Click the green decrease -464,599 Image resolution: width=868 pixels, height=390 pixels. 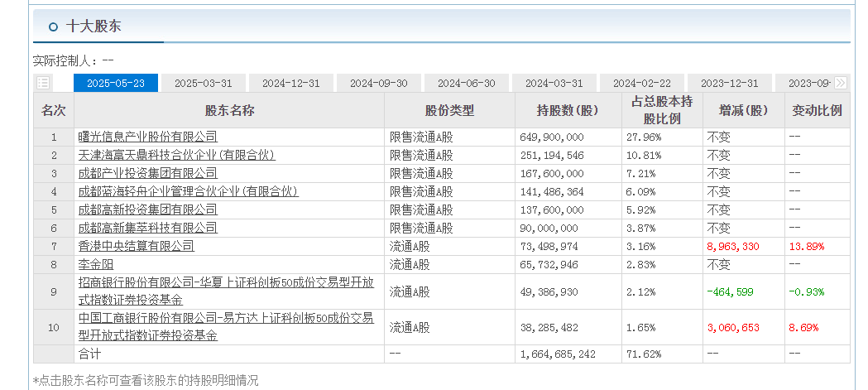[730, 291]
